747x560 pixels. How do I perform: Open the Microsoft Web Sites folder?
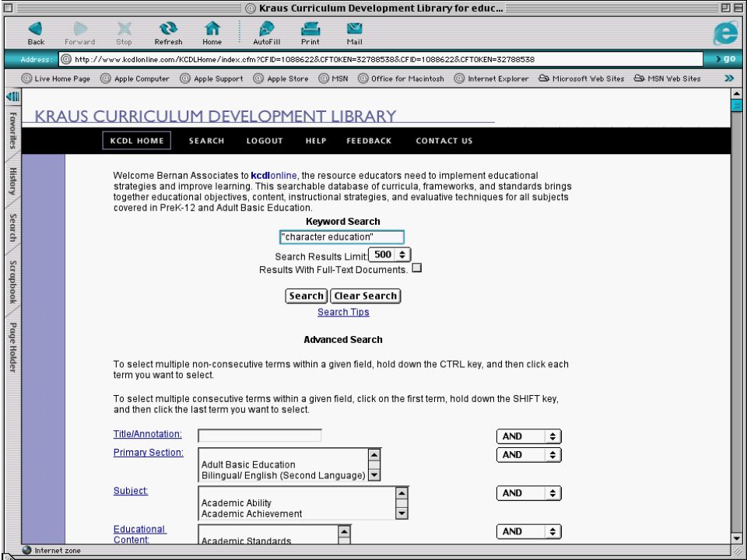[x=581, y=79]
